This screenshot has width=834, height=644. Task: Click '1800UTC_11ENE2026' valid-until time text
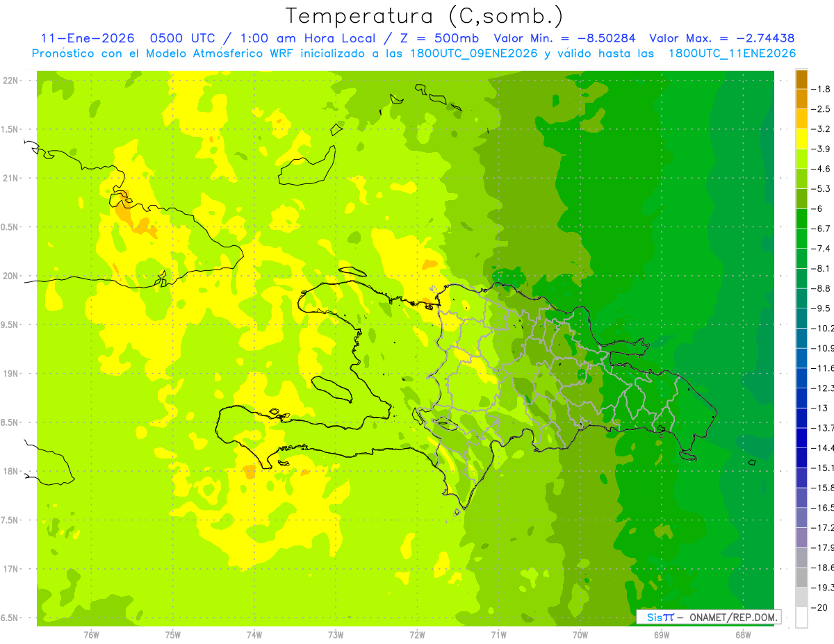732,53
